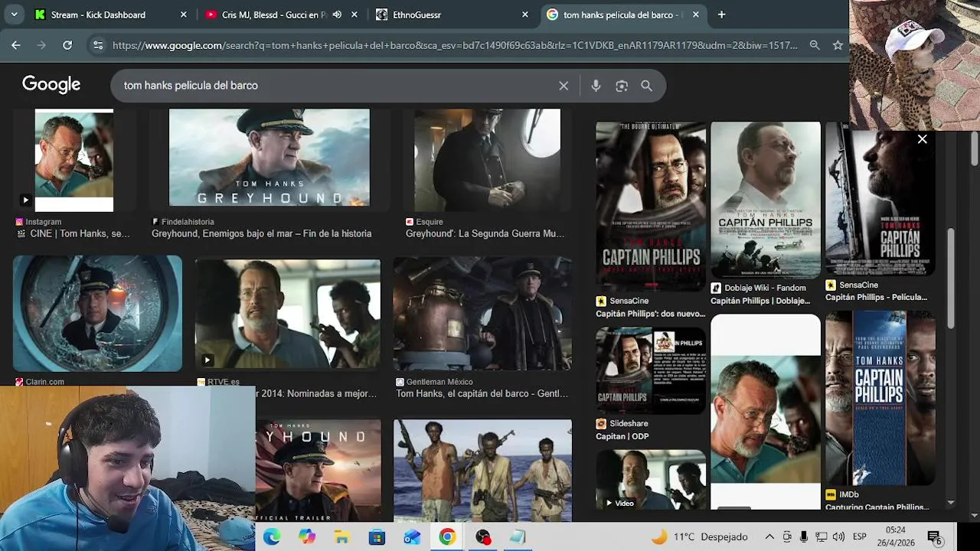Open "Capitán Phillips': dos nuevo..." link
Image resolution: width=980 pixels, height=551 pixels.
[651, 314]
